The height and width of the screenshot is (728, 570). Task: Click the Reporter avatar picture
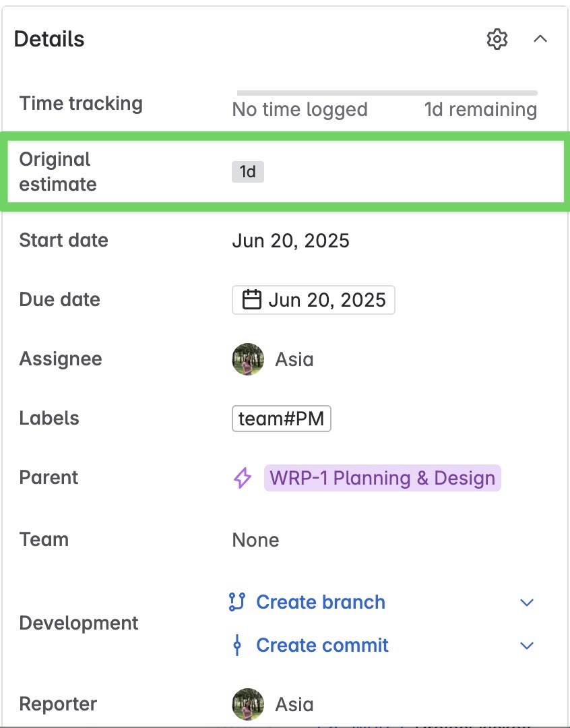(x=248, y=704)
